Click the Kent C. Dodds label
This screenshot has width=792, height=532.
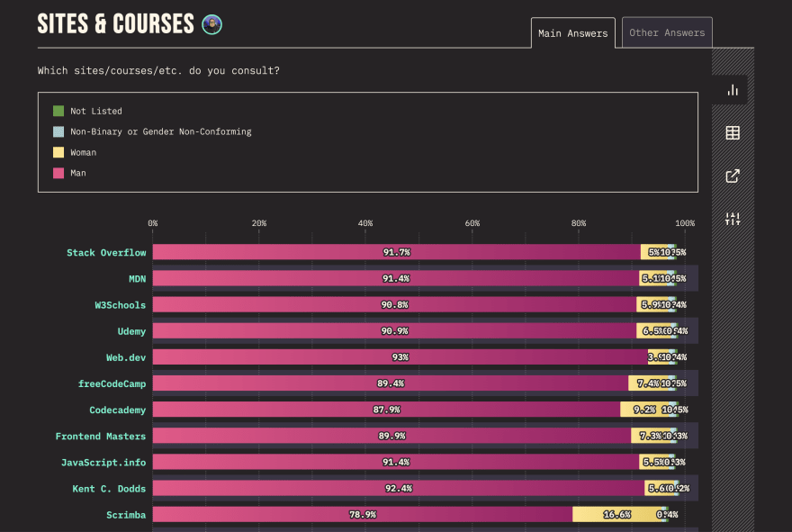coord(109,488)
